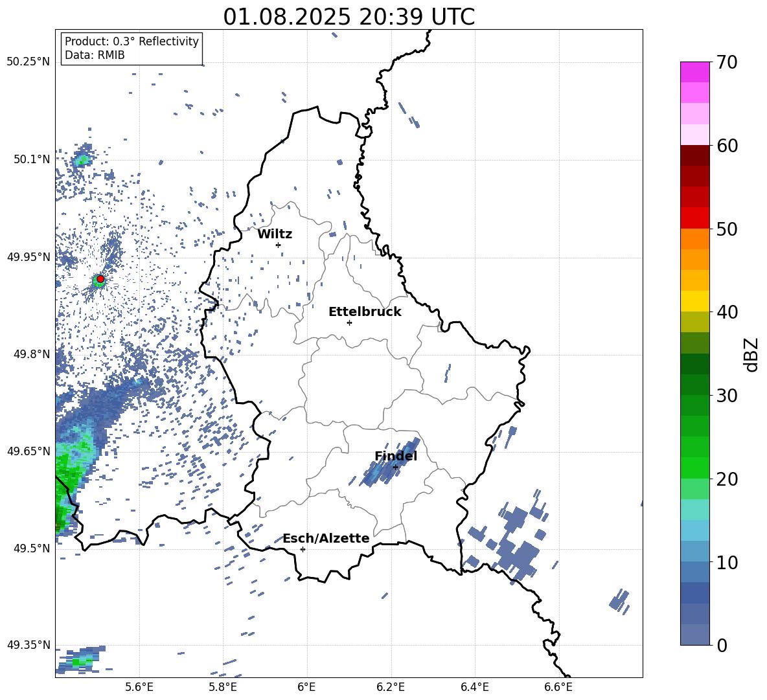
Task: Click the teal echo near 50.1°N
Action: coord(82,159)
